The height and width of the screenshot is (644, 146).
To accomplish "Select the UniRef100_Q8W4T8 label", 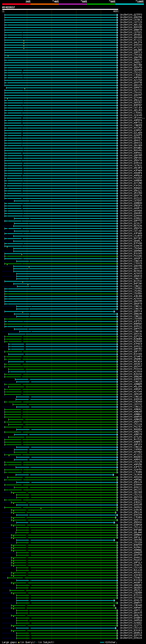I will point(131,30).
